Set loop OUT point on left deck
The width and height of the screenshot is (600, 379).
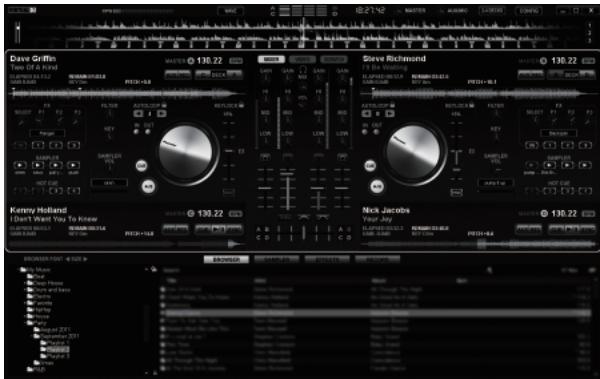point(148,132)
